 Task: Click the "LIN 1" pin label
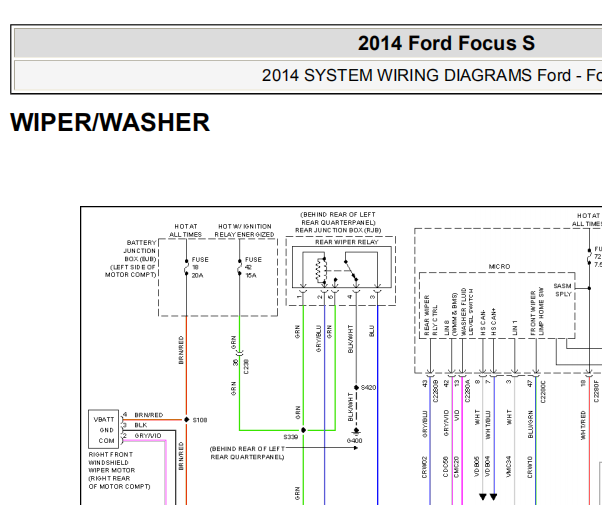pos(515,328)
